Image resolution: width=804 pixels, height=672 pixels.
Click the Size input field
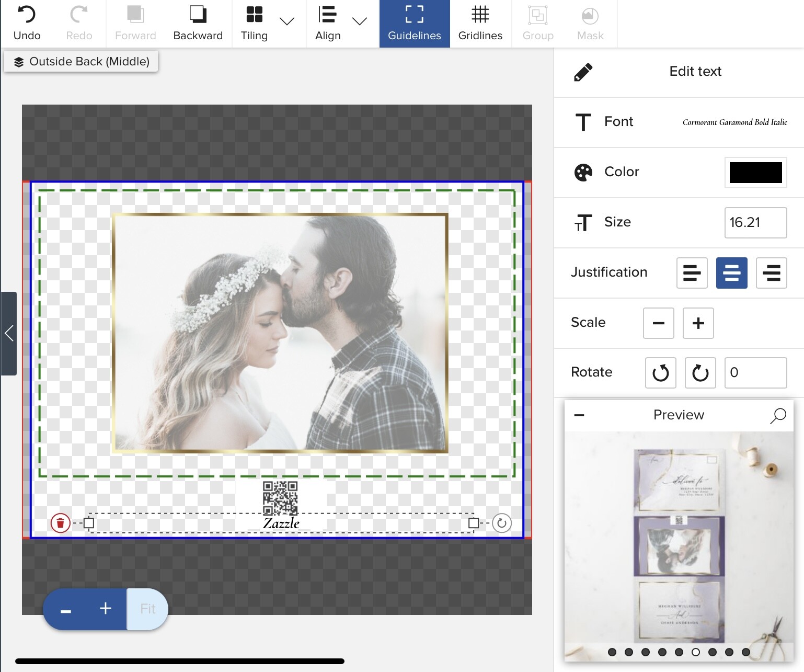pyautogui.click(x=755, y=223)
